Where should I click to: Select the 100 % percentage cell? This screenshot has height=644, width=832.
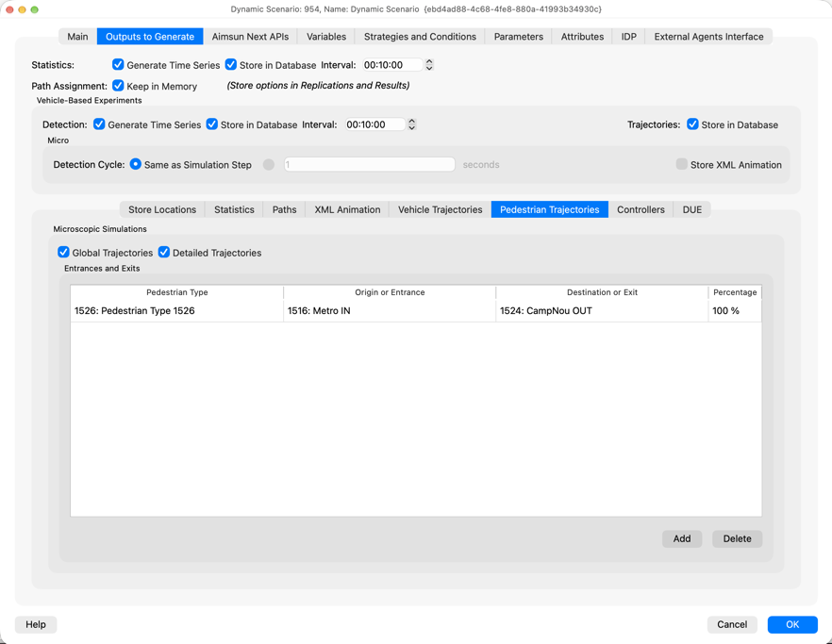click(735, 311)
